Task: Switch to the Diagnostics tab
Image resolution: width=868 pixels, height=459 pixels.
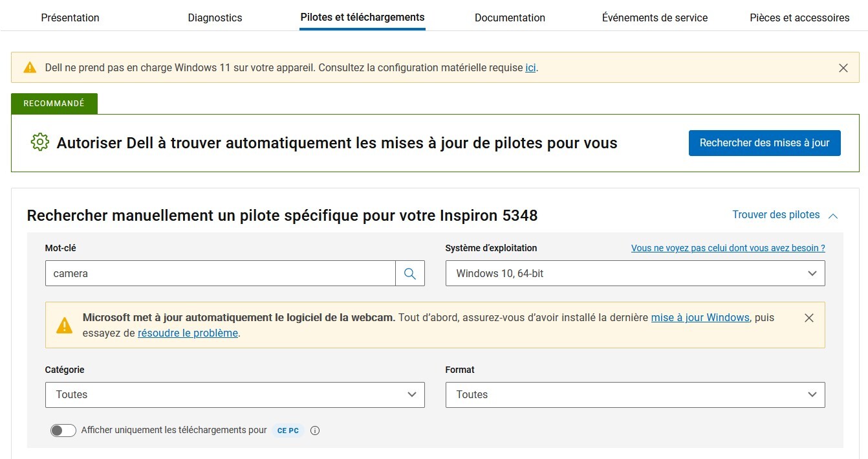Action: pyautogui.click(x=215, y=17)
